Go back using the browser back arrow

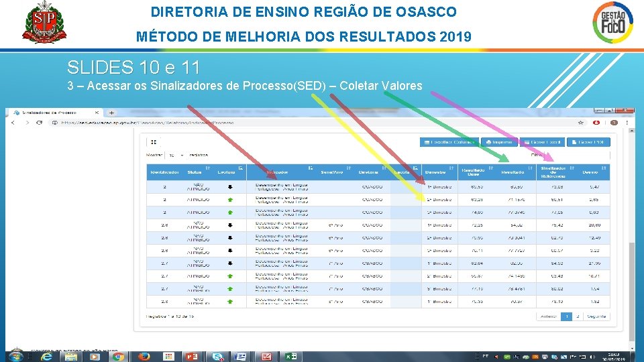coord(13,123)
